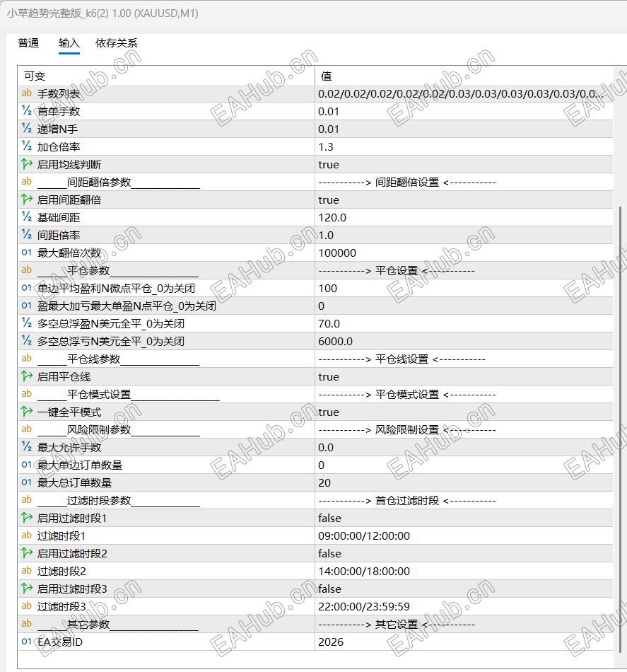Click the string icon beside 过滤时段3

(x=27, y=606)
